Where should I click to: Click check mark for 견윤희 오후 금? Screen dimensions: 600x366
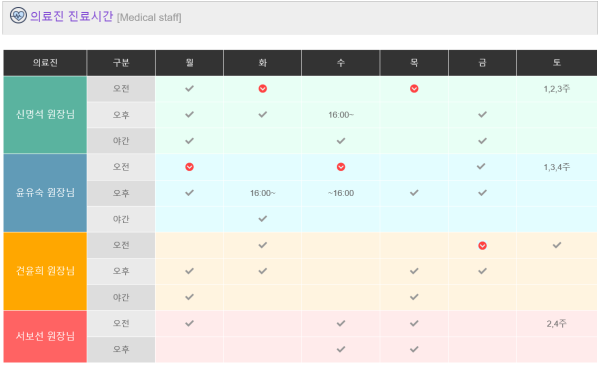click(x=483, y=271)
